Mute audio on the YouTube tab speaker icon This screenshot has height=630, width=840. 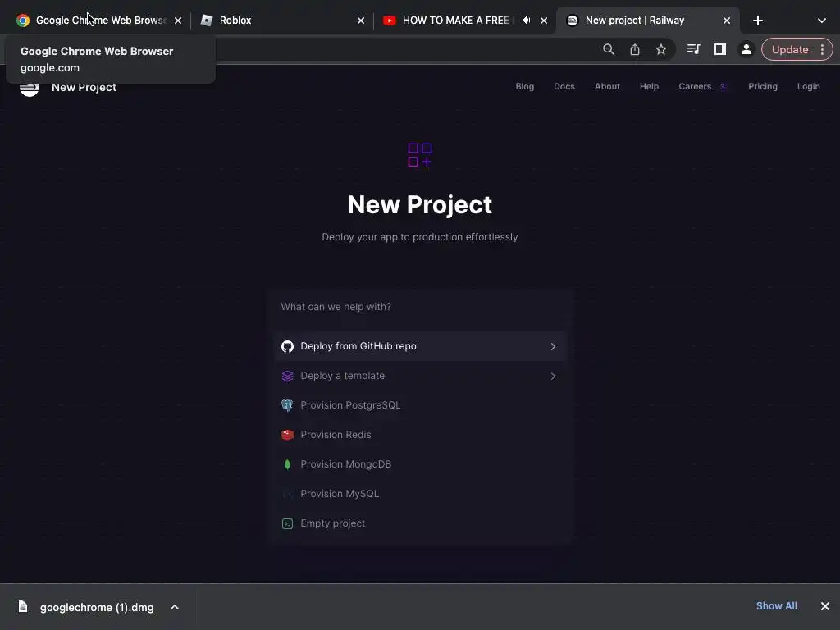point(526,21)
